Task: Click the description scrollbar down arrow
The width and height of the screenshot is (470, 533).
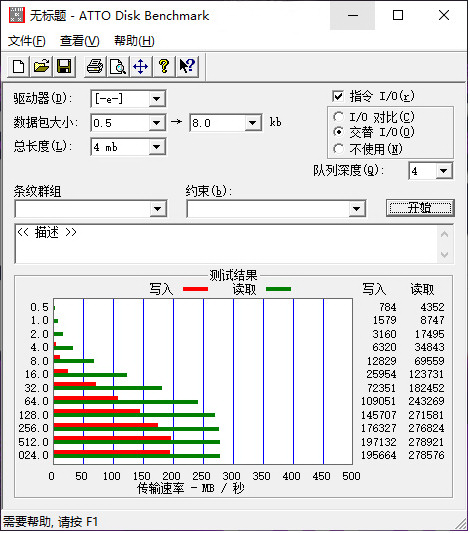Action: pos(445,254)
